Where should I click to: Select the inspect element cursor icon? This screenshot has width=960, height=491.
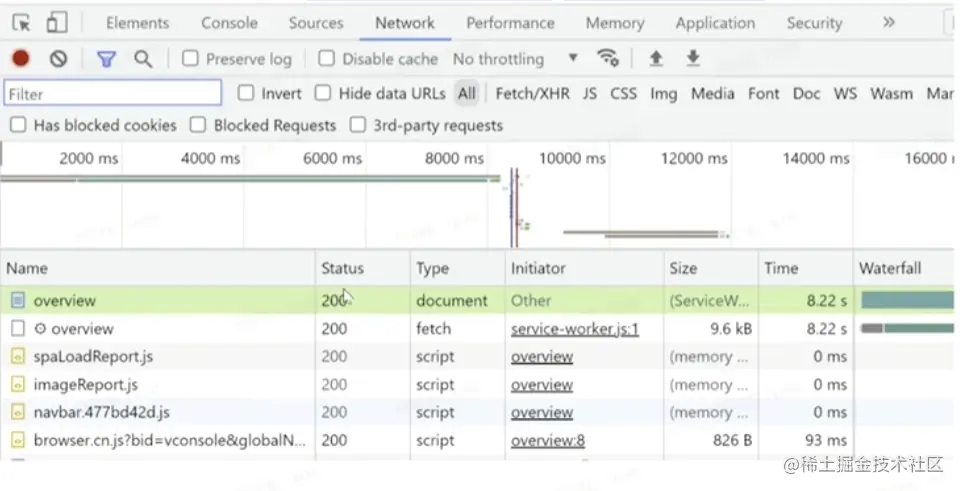[21, 23]
